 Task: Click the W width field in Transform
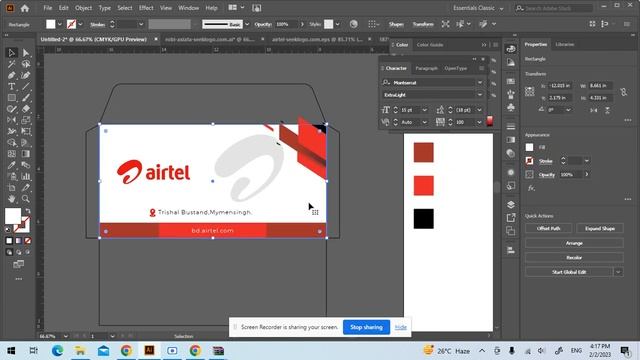point(600,86)
